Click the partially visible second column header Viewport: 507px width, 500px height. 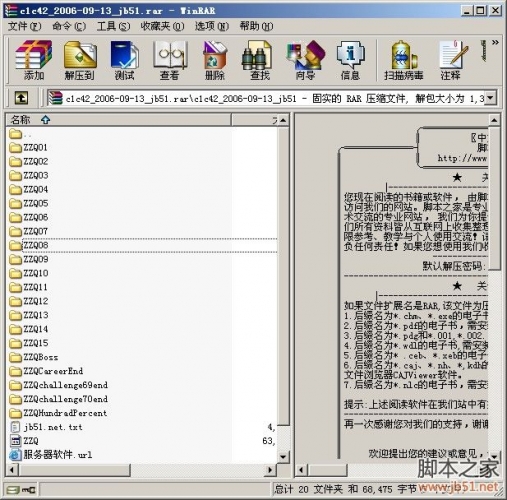tap(254, 120)
